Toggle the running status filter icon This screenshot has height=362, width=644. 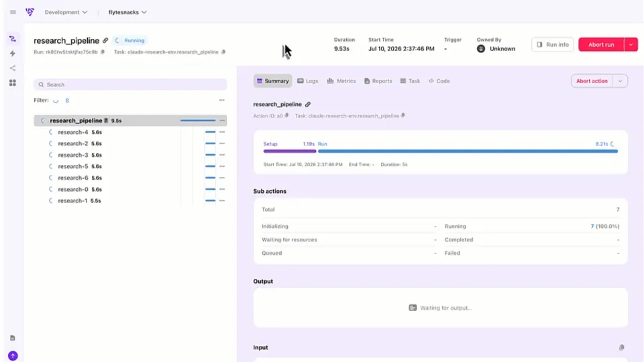click(56, 101)
